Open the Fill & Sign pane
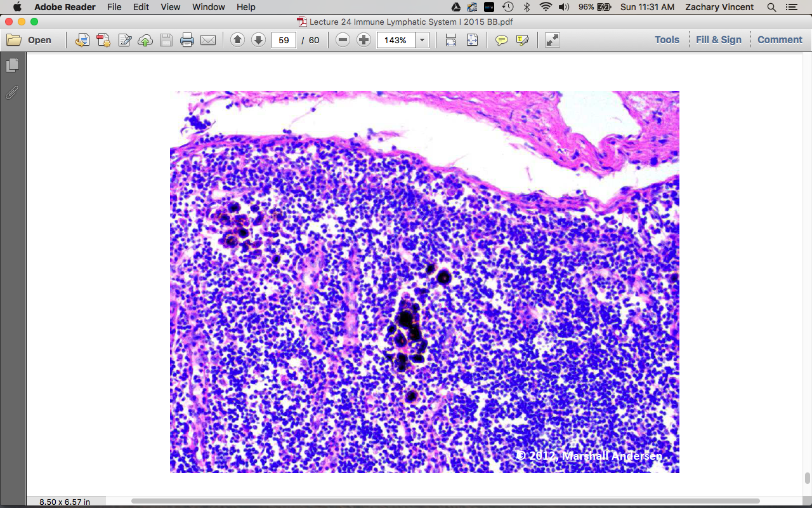 click(x=719, y=39)
